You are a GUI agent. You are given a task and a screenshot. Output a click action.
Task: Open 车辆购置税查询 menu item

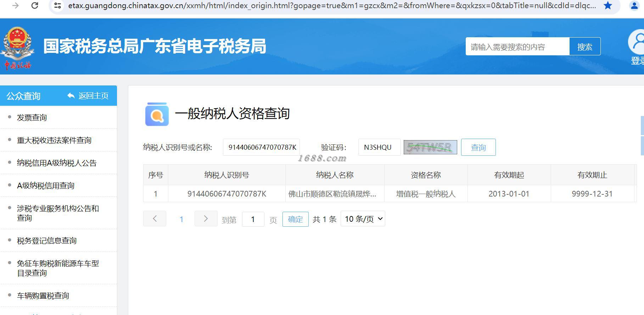(43, 295)
